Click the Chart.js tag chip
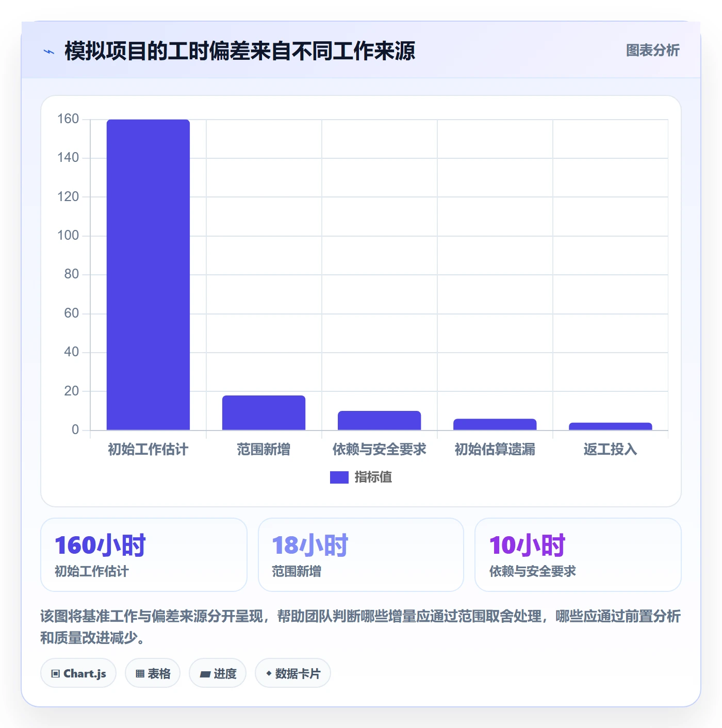 78,673
